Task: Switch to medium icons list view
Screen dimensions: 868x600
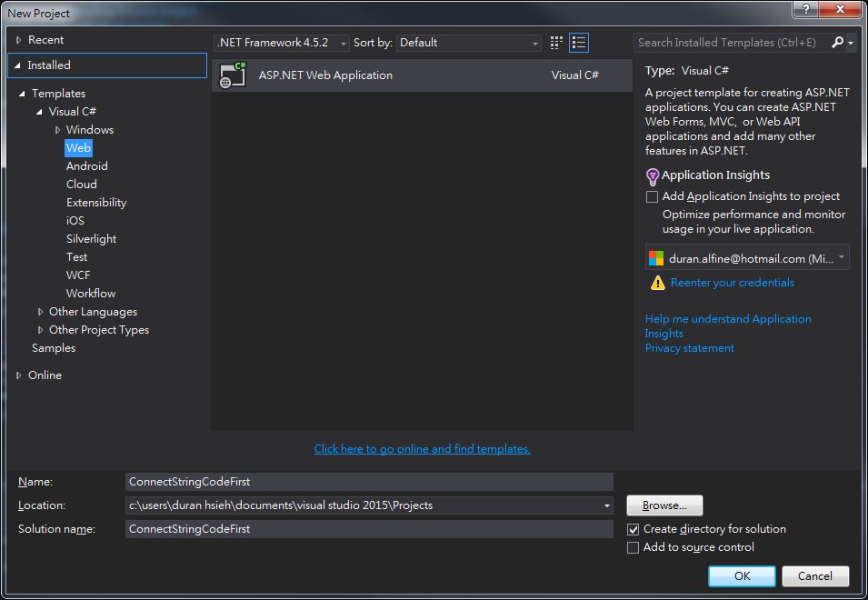Action: [x=578, y=43]
